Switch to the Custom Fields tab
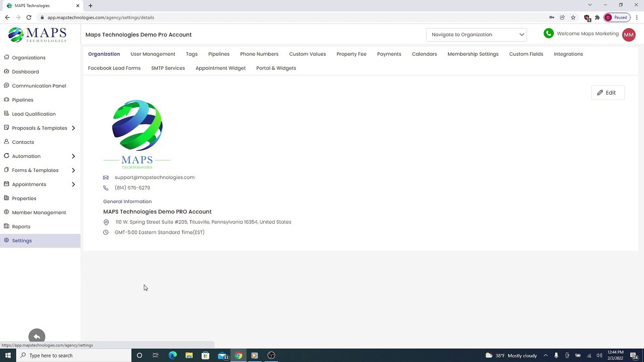The height and width of the screenshot is (362, 644). click(x=526, y=54)
